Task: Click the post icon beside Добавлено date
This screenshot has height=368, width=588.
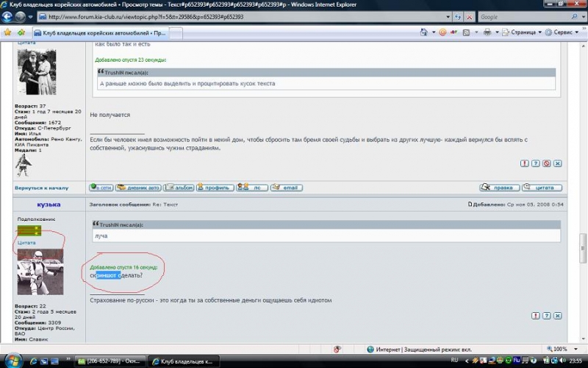Action: coord(470,204)
